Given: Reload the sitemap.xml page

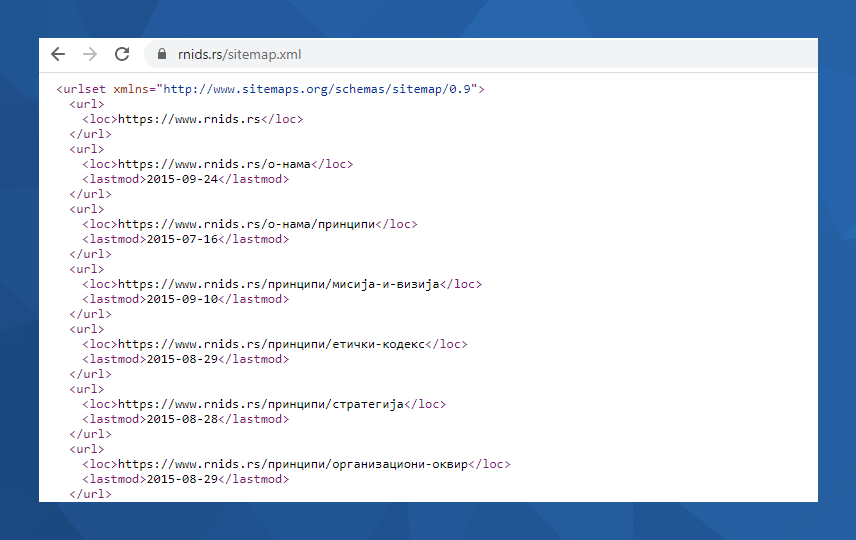Looking at the screenshot, I should pos(122,54).
